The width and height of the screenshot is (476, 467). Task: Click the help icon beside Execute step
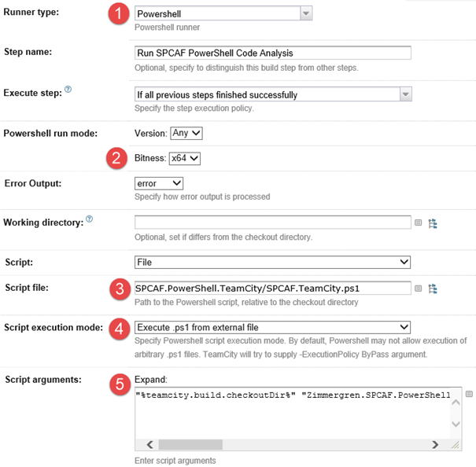tap(68, 90)
